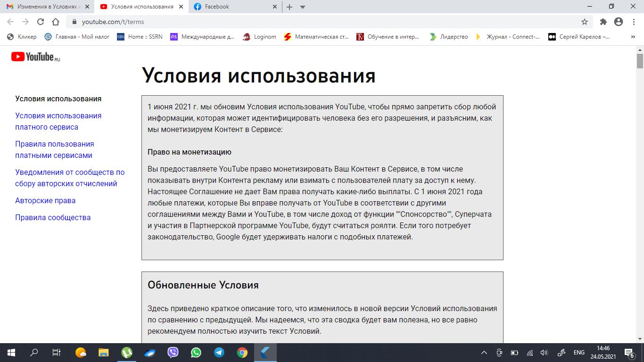Open notification center icon
The width and height of the screenshot is (644, 362).
click(x=629, y=353)
